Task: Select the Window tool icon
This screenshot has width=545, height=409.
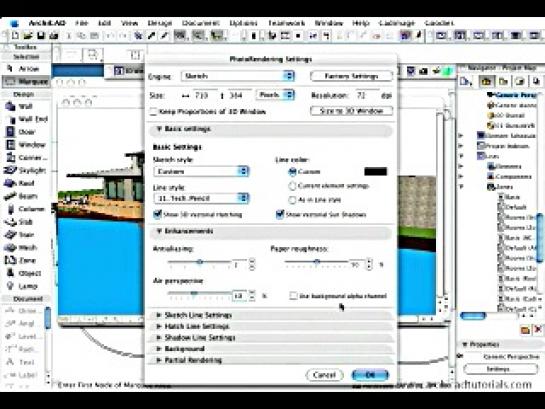Action: pyautogui.click(x=10, y=145)
